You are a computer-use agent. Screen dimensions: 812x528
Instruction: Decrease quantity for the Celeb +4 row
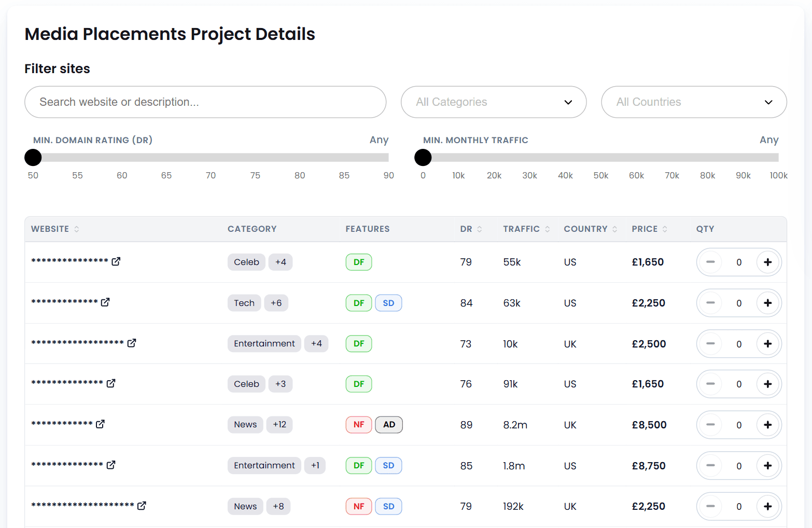point(710,262)
